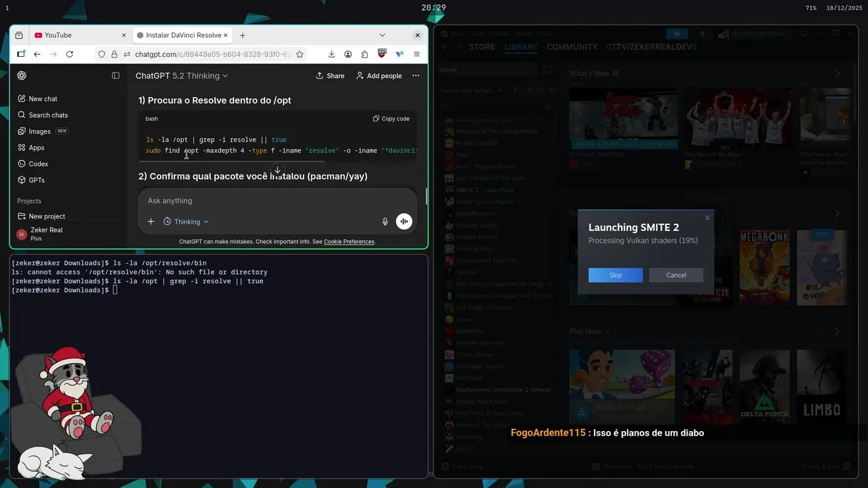Screen dimensions: 868x488
Task: Open the browser downloads panel
Action: tap(332, 54)
